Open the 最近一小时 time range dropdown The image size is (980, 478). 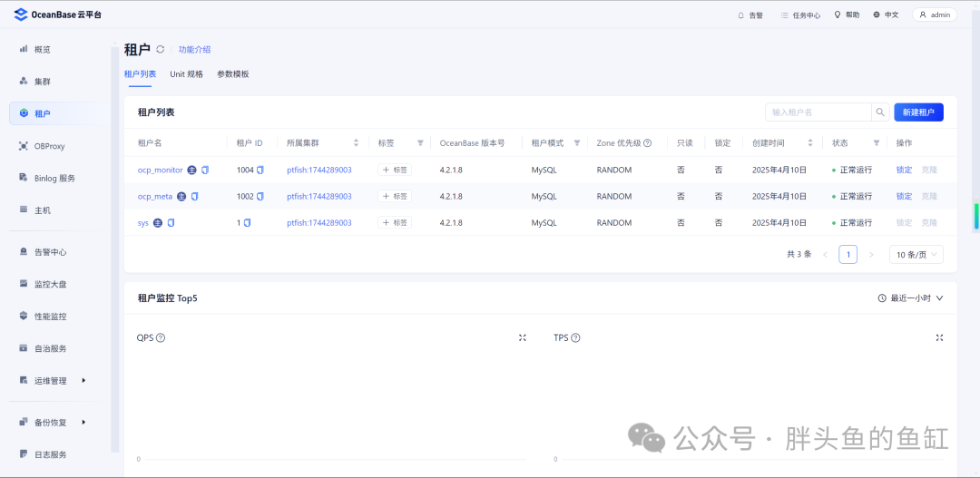click(x=910, y=298)
